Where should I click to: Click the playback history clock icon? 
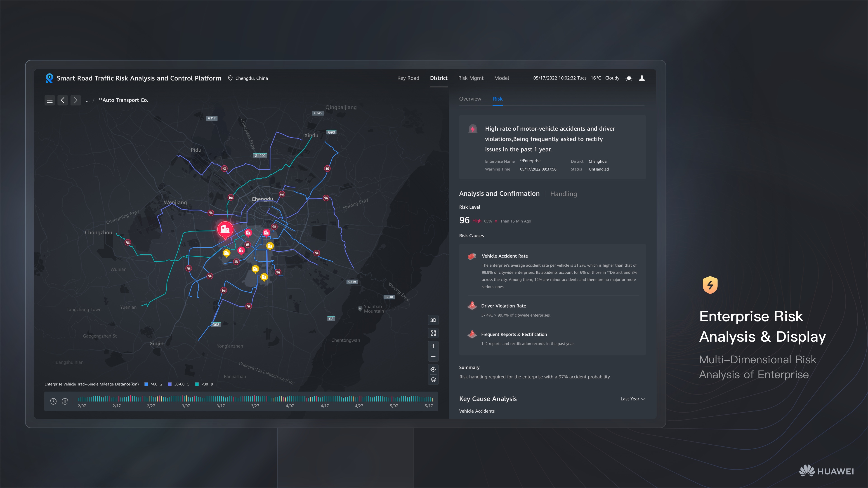(x=53, y=401)
